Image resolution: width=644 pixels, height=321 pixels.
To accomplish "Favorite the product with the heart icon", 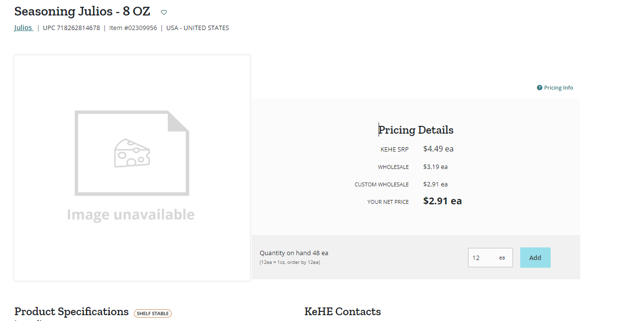I will click(x=164, y=13).
